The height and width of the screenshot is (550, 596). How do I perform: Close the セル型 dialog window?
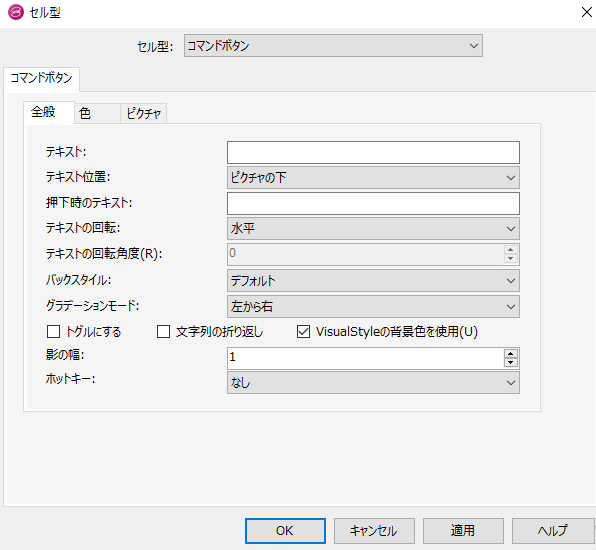pyautogui.click(x=586, y=12)
